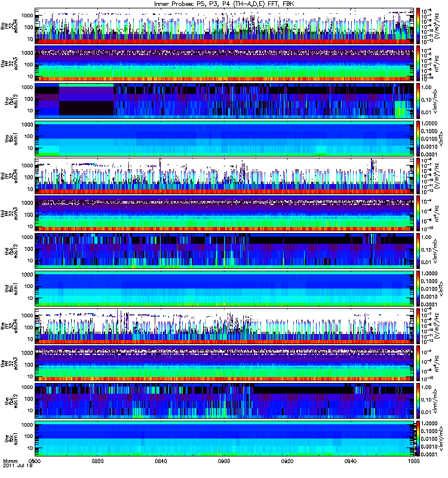The width and height of the screenshot is (448, 478).
Task: Click inside the thd fbk scm1 plot area
Action: (x=224, y=289)
